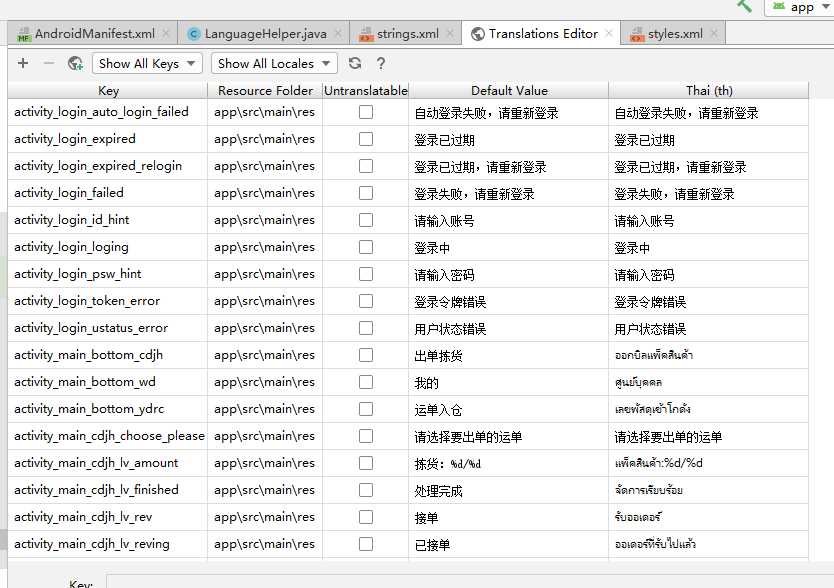Select the activity_login_failed key cell
The width and height of the screenshot is (834, 588).
click(108, 193)
